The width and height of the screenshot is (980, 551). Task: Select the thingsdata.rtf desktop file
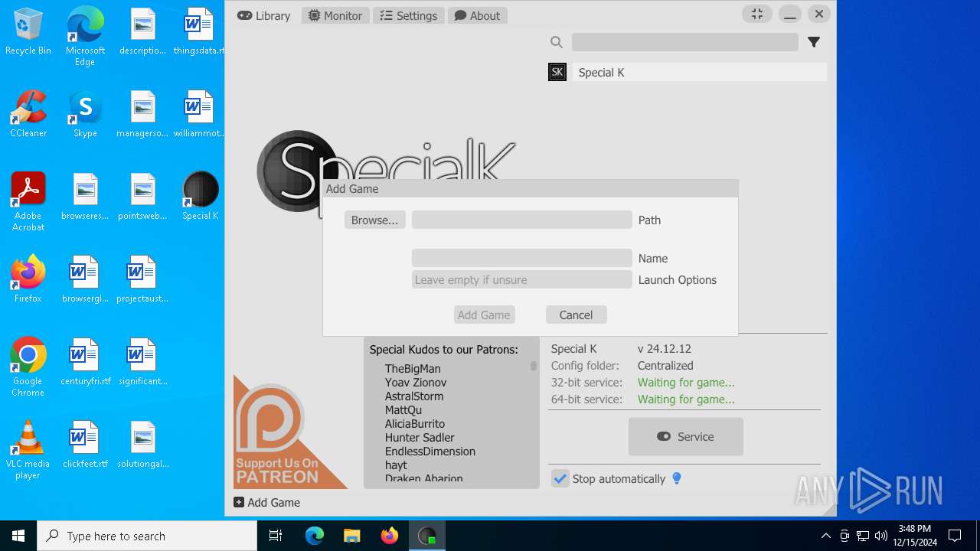click(x=199, y=32)
